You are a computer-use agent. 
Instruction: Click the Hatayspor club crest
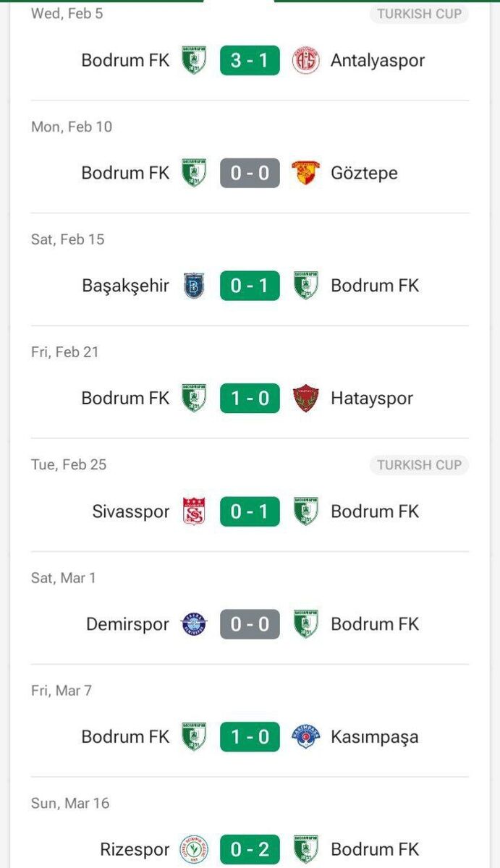point(305,399)
